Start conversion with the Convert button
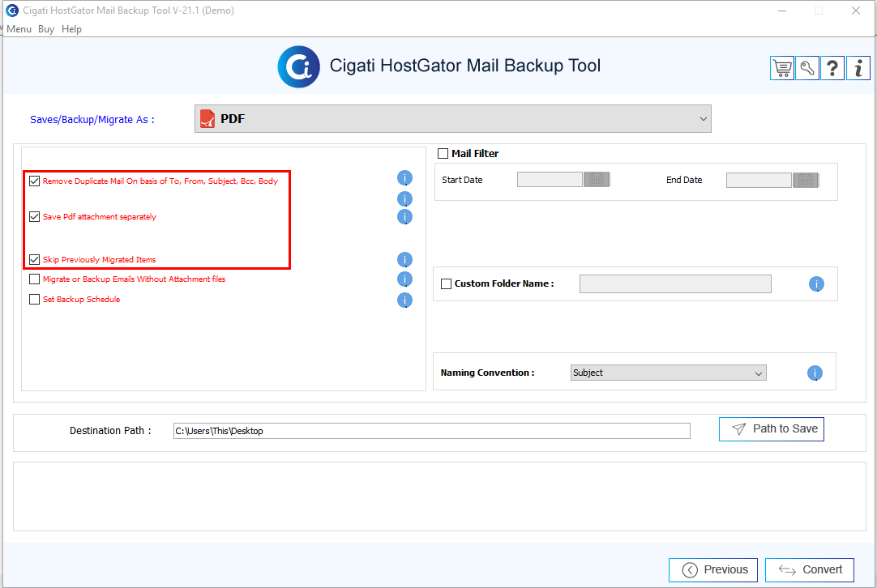This screenshot has height=588, width=877. [810, 570]
